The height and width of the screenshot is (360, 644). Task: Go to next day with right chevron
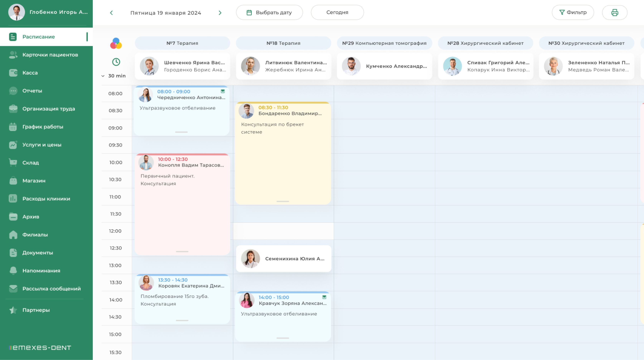220,13
